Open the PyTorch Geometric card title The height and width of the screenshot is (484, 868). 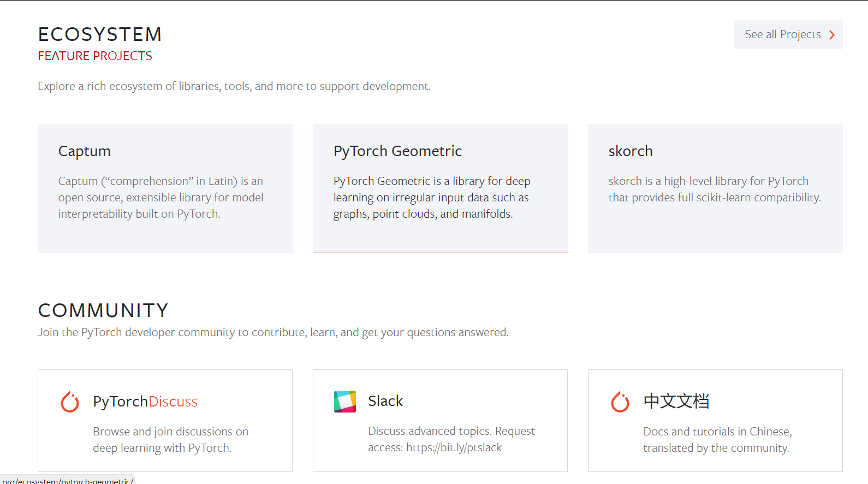397,151
